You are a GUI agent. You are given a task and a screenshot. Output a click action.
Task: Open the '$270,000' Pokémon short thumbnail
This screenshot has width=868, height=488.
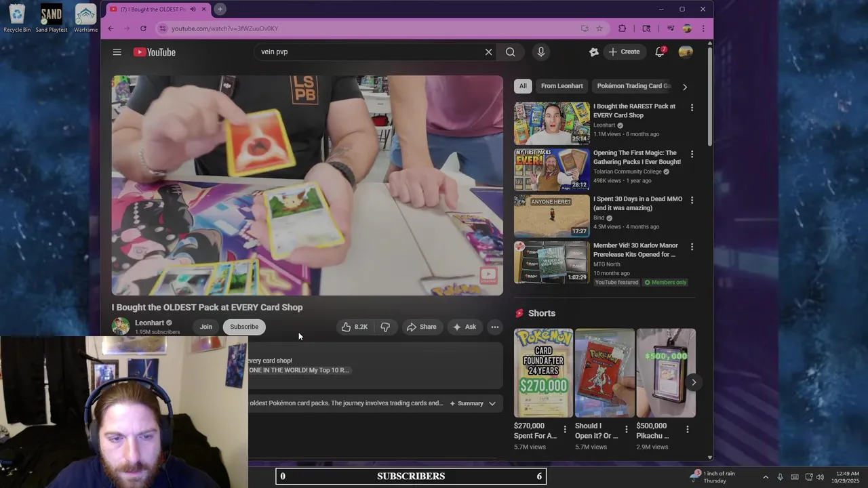pos(543,373)
